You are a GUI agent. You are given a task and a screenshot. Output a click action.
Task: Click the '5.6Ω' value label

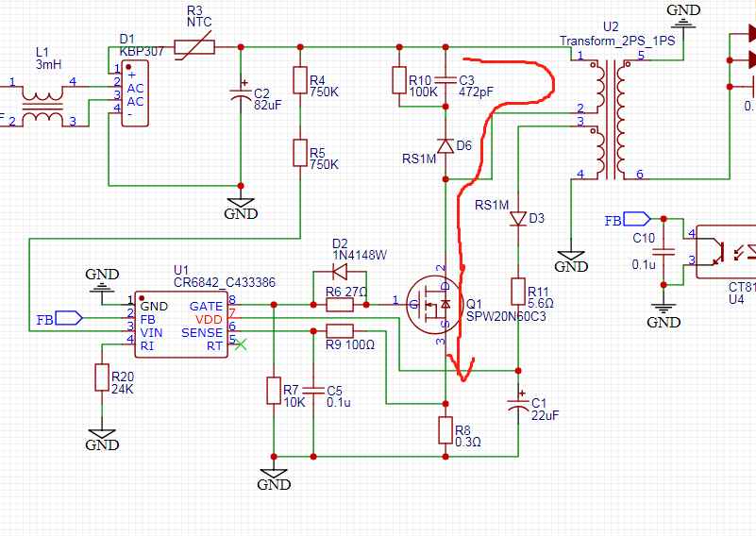[x=541, y=303]
